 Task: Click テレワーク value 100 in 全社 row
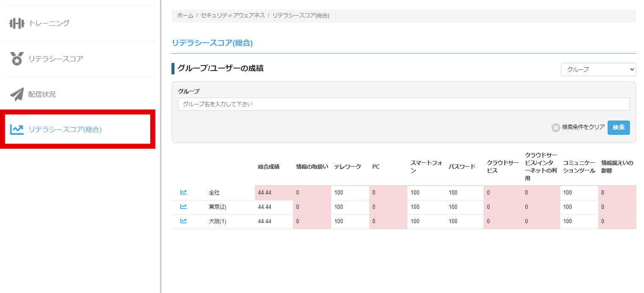point(339,192)
